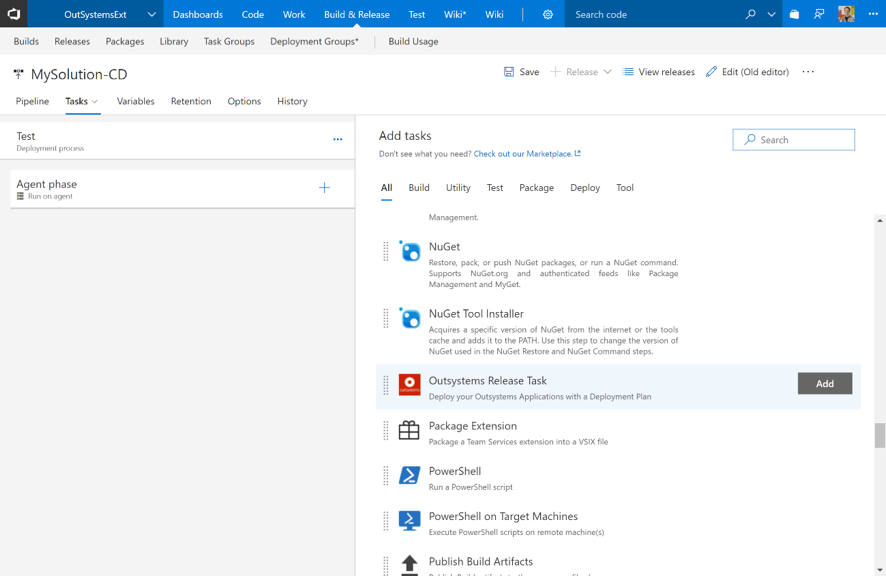Open the Test hub

tap(416, 14)
